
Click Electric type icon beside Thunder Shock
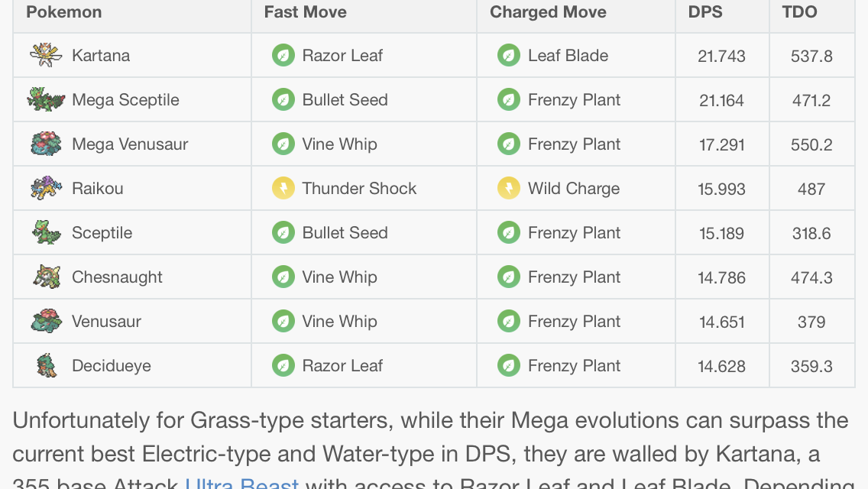click(x=283, y=188)
